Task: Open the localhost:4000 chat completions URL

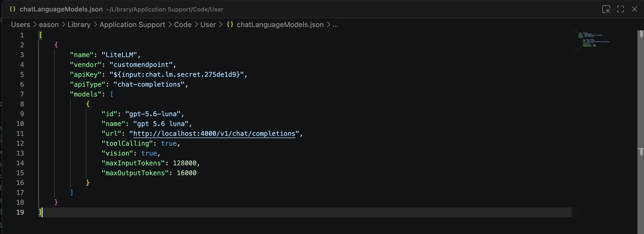Action: click(214, 134)
